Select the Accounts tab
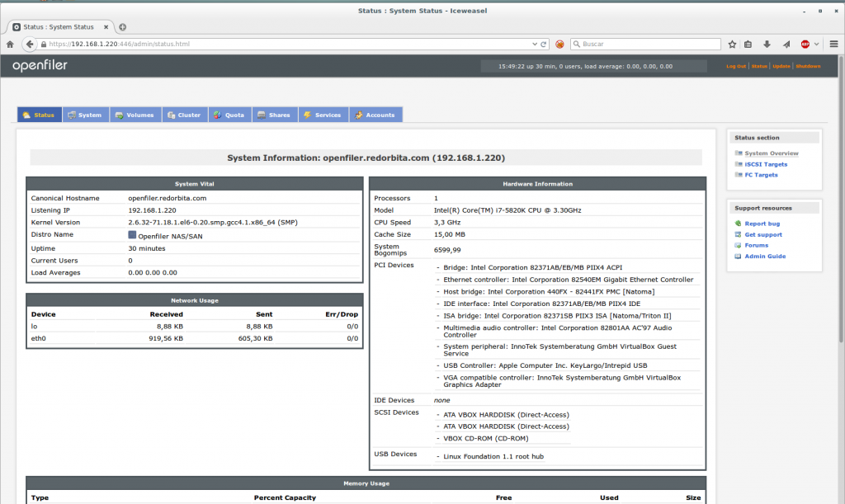845x504 pixels. pyautogui.click(x=375, y=115)
